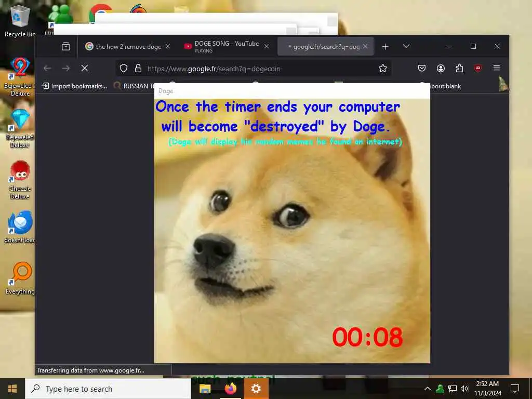Show hidden system tray icons
The image size is (532, 399).
click(428, 389)
